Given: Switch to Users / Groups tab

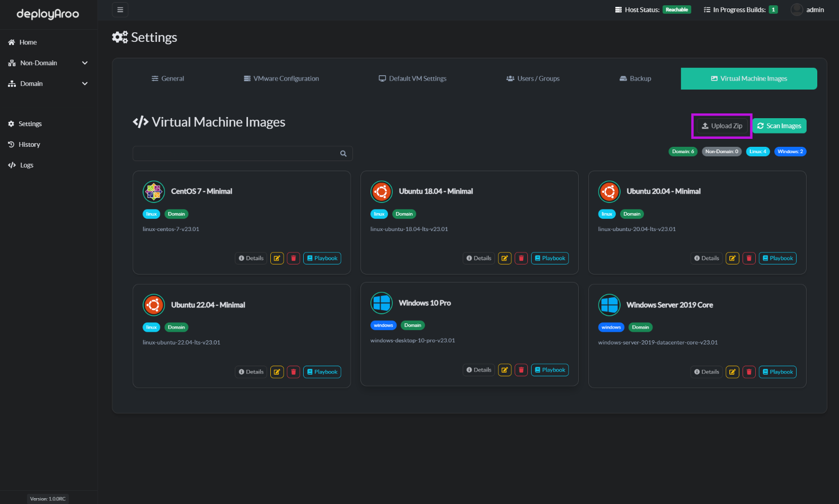Looking at the screenshot, I should coord(533,78).
